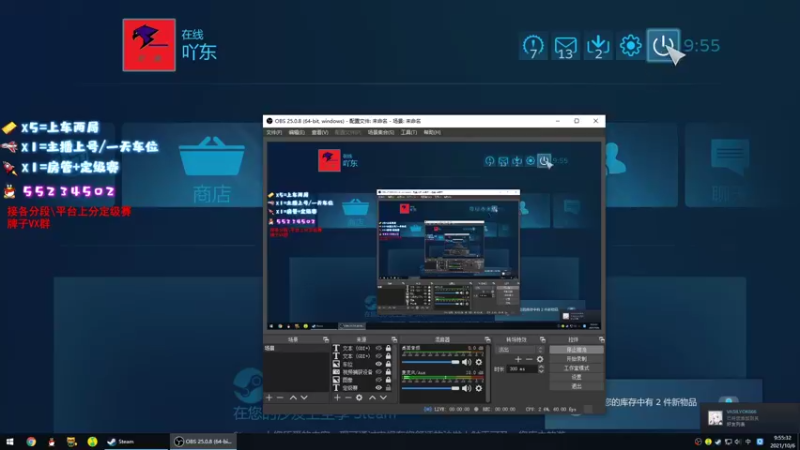
Task: Remove scene with minus icon in Scenes panel
Action: point(280,397)
